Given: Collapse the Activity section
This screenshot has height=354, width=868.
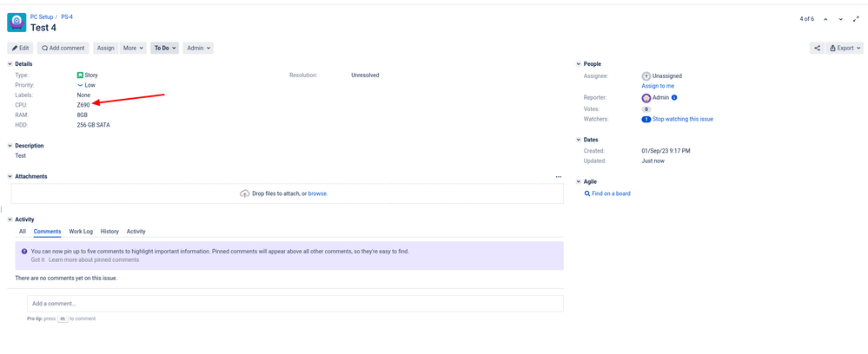Looking at the screenshot, I should [x=10, y=220].
